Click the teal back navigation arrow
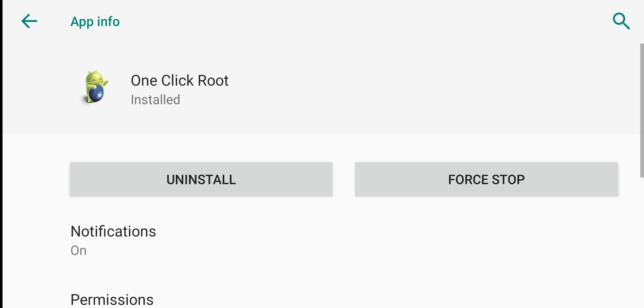The height and width of the screenshot is (308, 644). click(x=29, y=21)
